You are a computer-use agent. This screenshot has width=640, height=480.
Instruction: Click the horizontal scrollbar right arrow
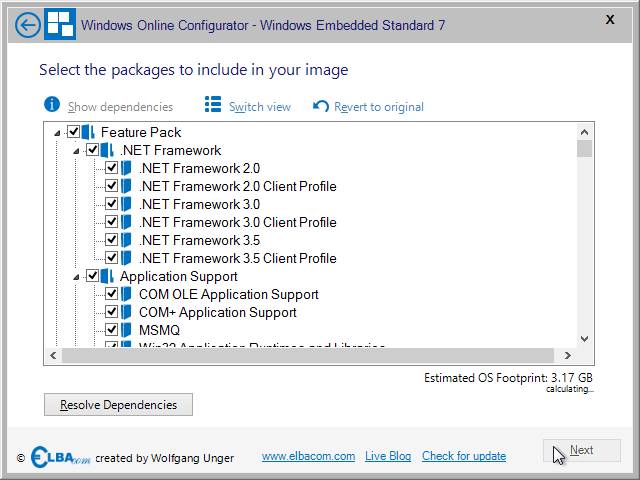tap(567, 356)
